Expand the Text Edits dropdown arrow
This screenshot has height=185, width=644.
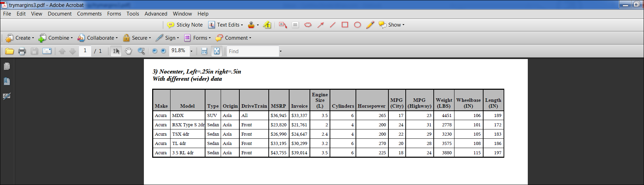coord(242,25)
